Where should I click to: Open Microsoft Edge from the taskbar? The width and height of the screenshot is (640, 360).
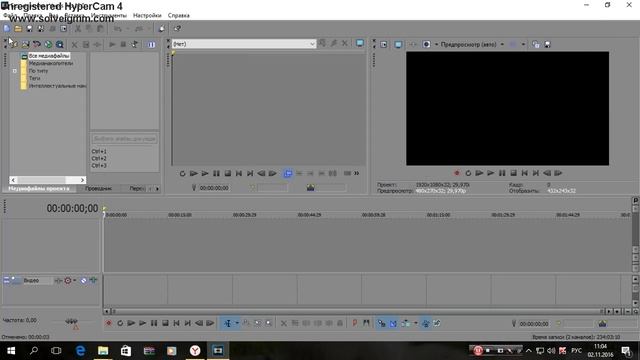[x=80, y=350]
